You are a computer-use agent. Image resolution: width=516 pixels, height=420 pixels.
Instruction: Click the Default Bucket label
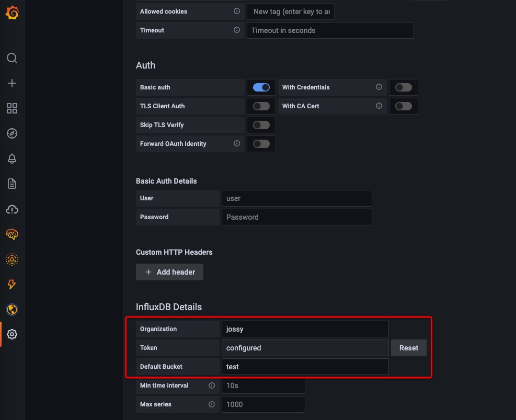coord(161,367)
